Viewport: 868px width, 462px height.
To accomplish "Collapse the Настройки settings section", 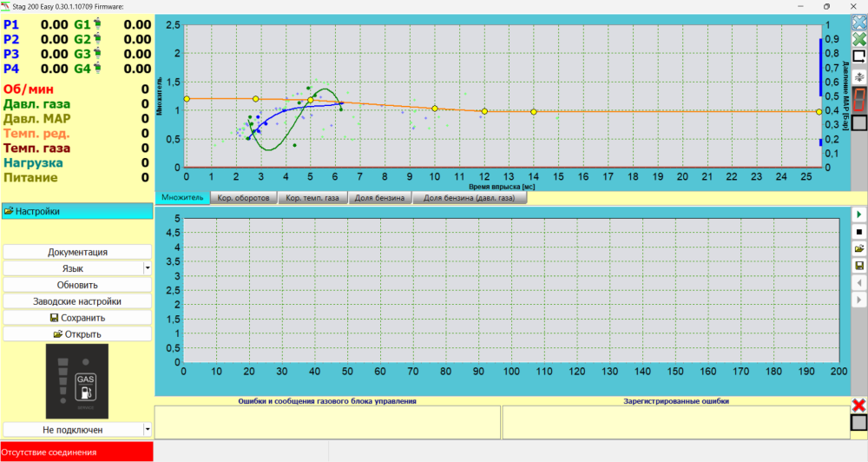I will click(x=77, y=211).
